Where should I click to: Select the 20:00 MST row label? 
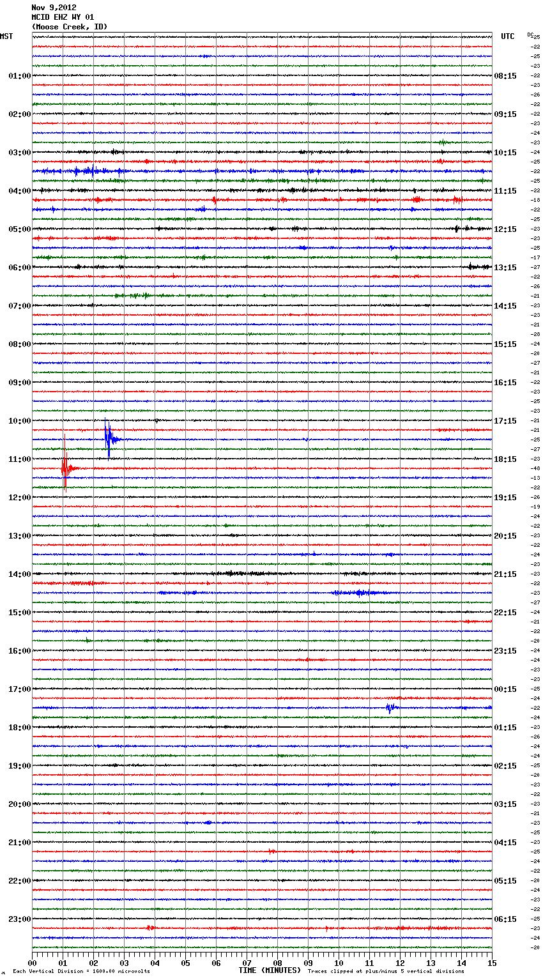pos(20,804)
